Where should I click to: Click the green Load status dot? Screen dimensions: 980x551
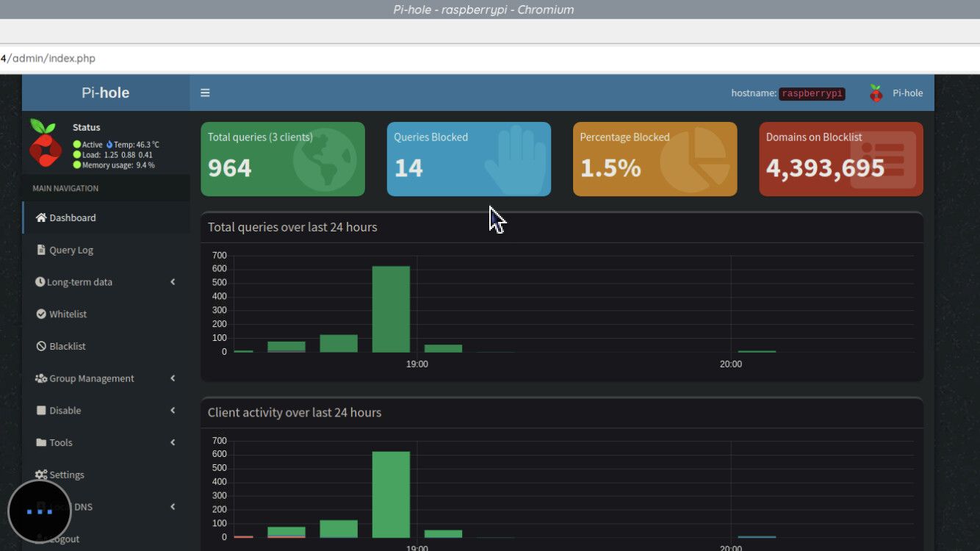click(77, 155)
